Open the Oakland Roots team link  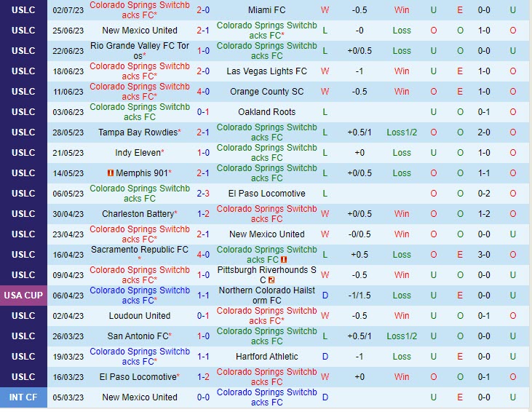click(x=266, y=112)
